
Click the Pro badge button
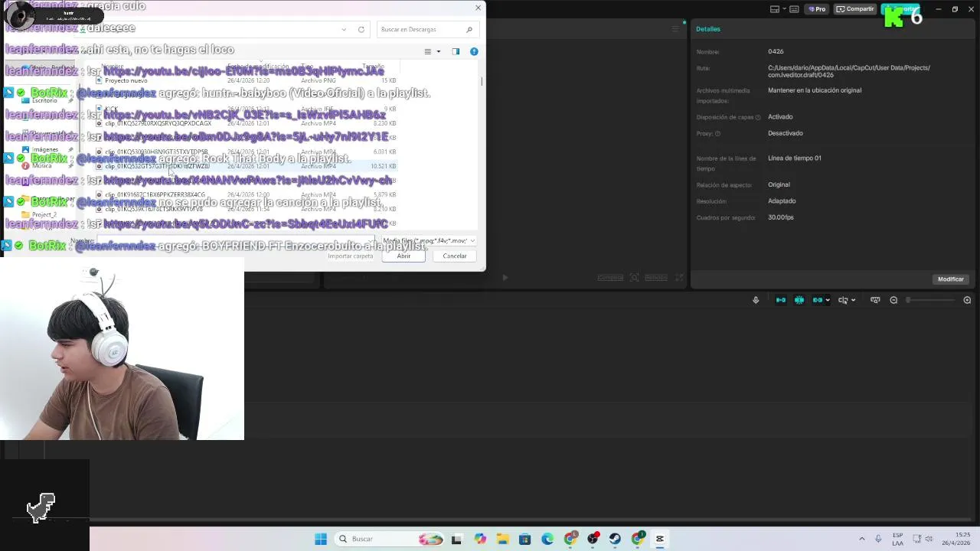pyautogui.click(x=817, y=9)
